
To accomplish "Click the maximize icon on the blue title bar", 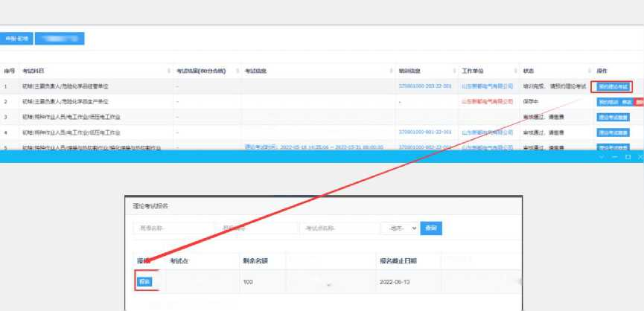I will [x=628, y=157].
